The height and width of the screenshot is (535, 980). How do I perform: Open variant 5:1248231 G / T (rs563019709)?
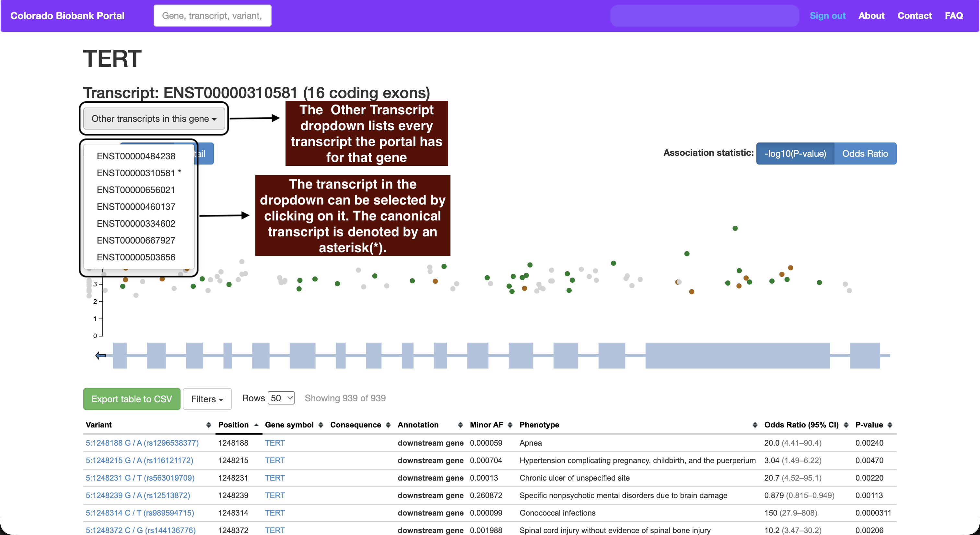click(140, 478)
